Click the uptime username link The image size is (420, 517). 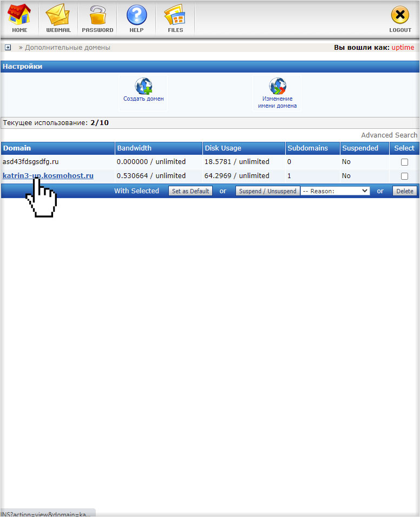click(x=403, y=48)
